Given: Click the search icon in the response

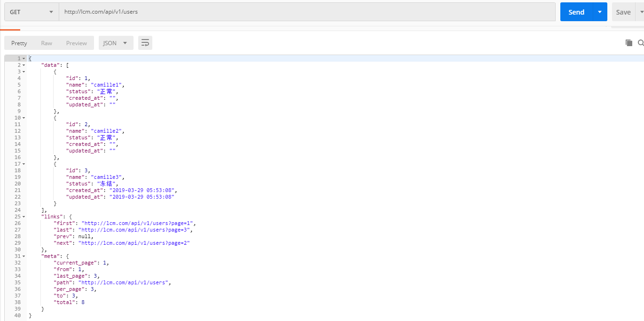Looking at the screenshot, I should coord(641,43).
